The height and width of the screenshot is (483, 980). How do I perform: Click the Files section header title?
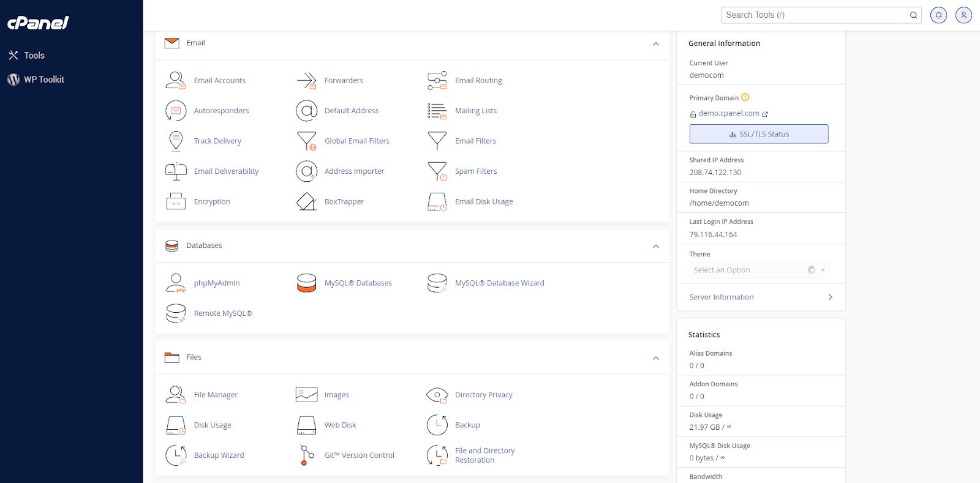pos(194,357)
